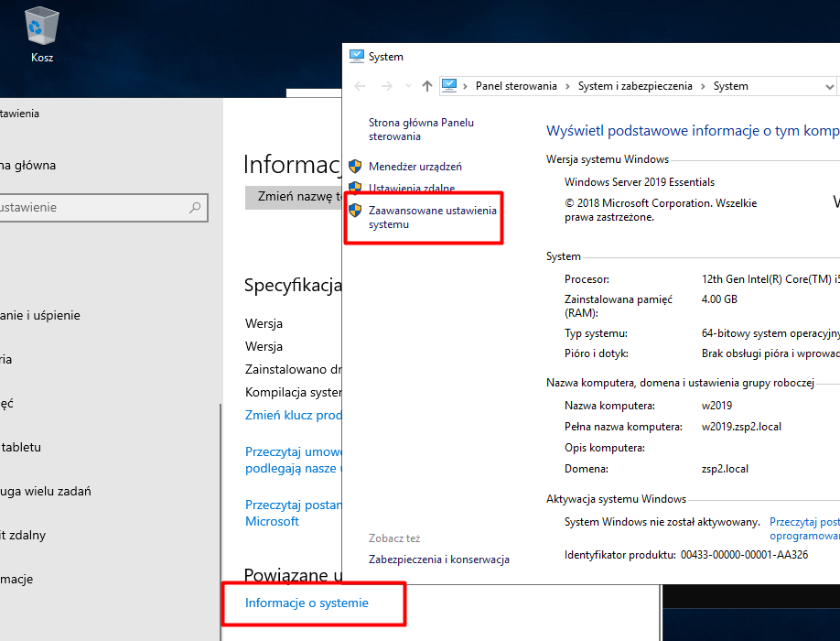This screenshot has width=840, height=641.
Task: Select the Panel sterowania breadcrumb
Action: coord(516,86)
